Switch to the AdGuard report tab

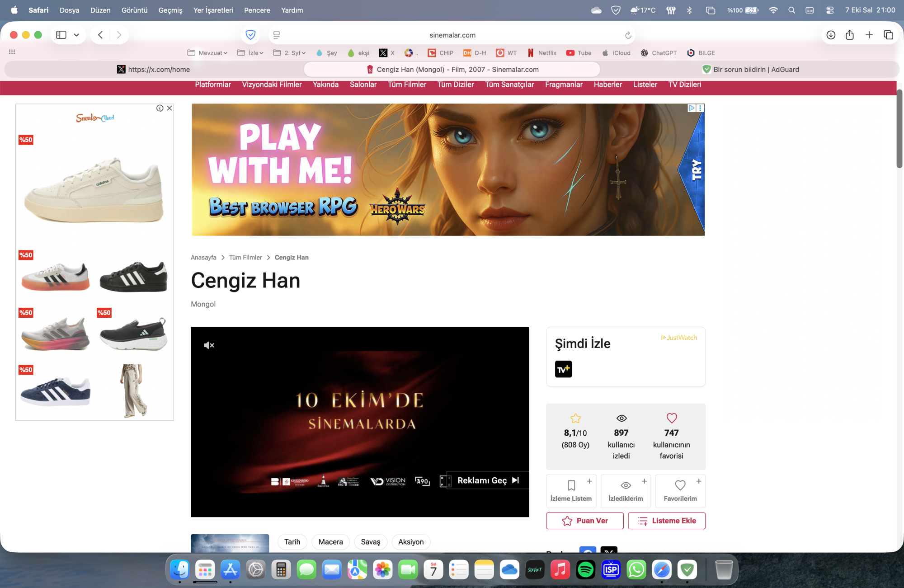(750, 70)
